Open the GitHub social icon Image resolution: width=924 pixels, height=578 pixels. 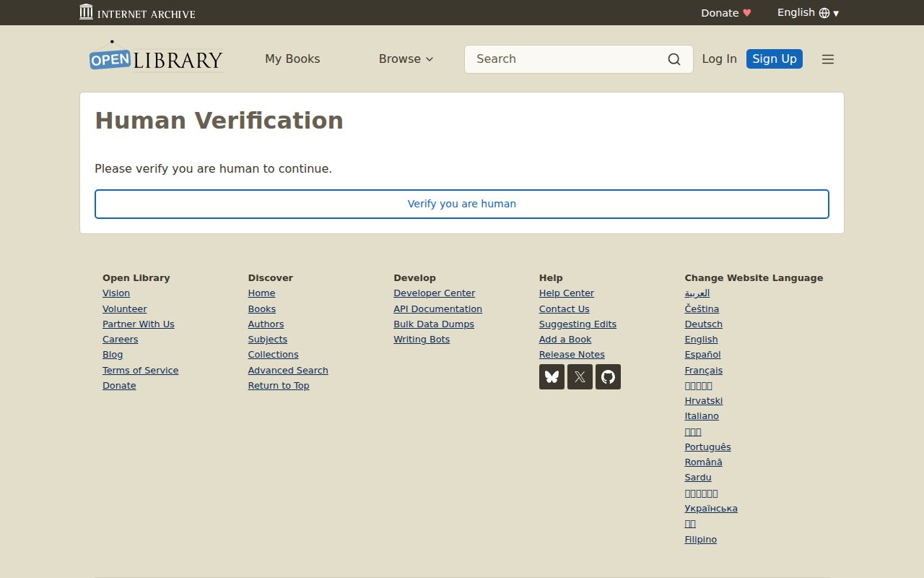(x=608, y=376)
